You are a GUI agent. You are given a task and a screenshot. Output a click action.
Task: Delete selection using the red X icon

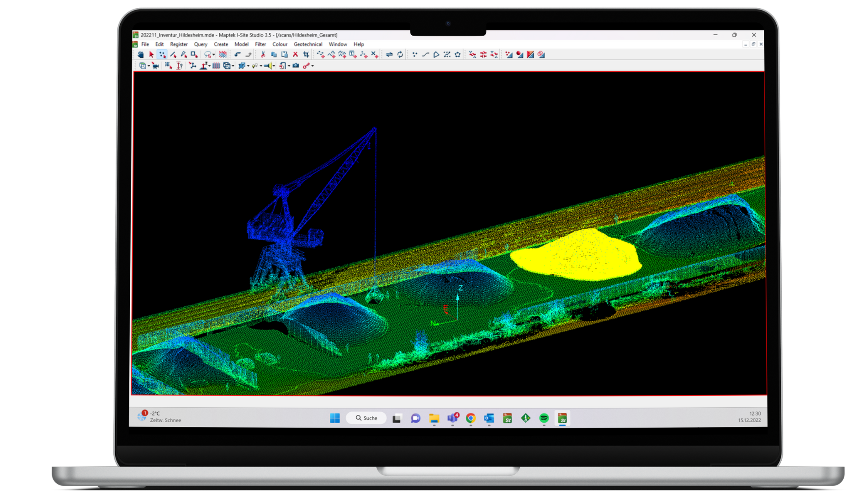296,54
